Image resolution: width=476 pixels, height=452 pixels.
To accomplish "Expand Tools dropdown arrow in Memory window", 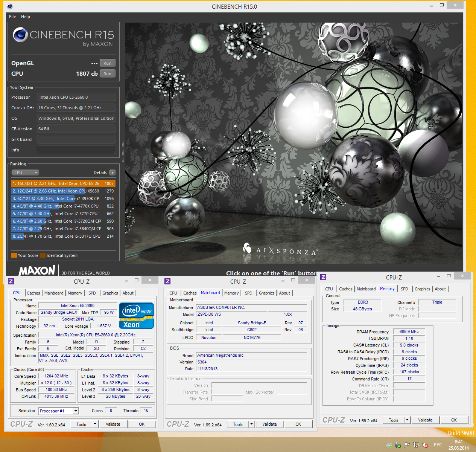I will [408, 420].
